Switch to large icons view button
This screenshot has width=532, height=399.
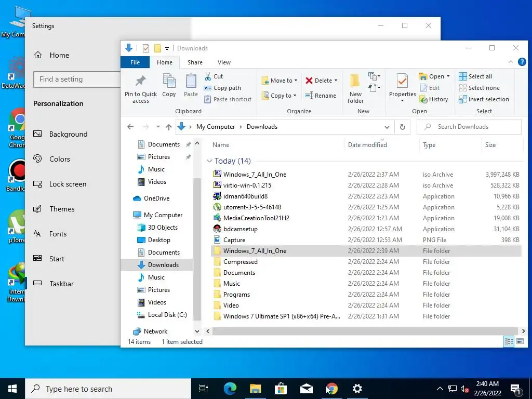pos(520,341)
